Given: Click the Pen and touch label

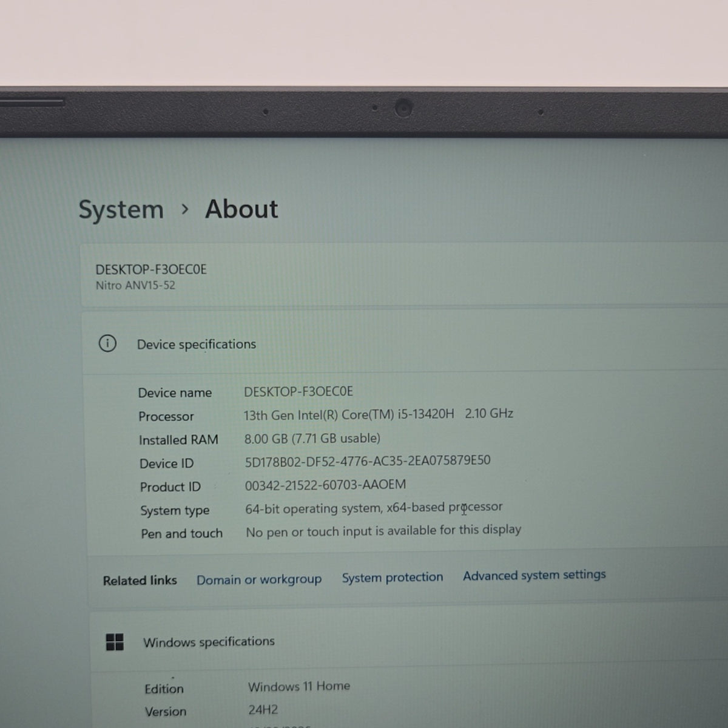Looking at the screenshot, I should click(x=182, y=534).
